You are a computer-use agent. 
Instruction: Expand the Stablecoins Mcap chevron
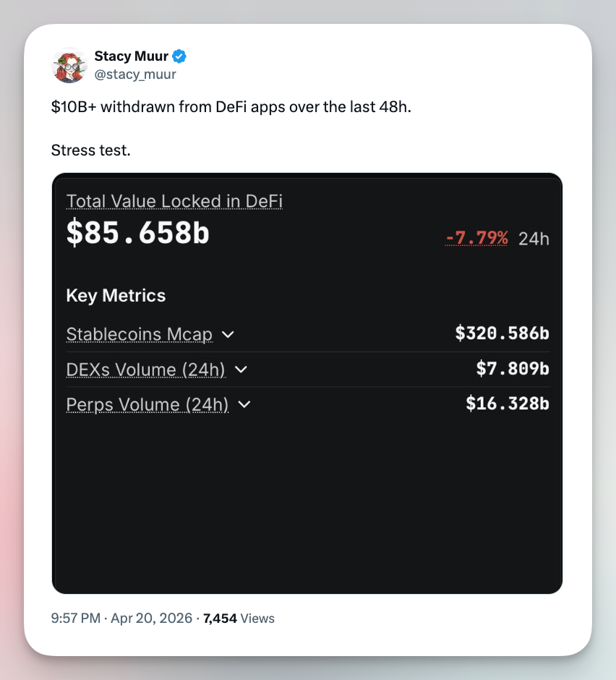(228, 335)
